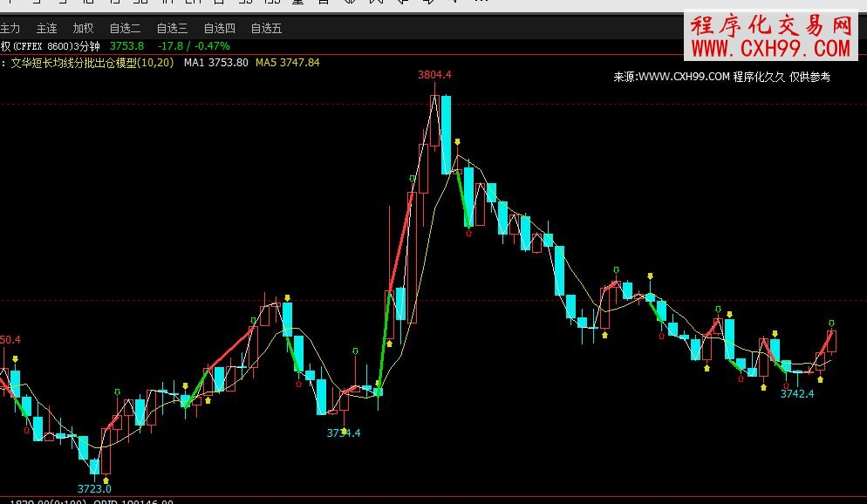The image size is (867, 504).
Task: Open the 主连 tab
Action: 46,28
